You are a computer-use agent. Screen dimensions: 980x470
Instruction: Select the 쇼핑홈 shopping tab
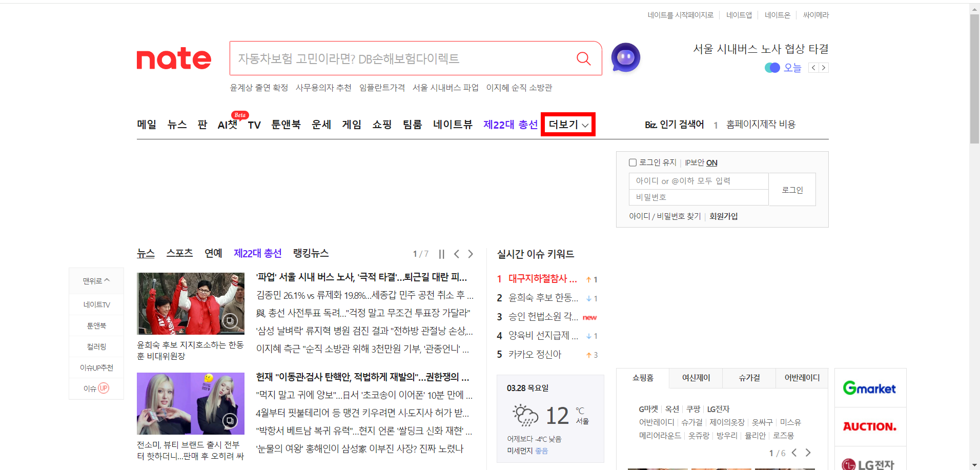[643, 378]
